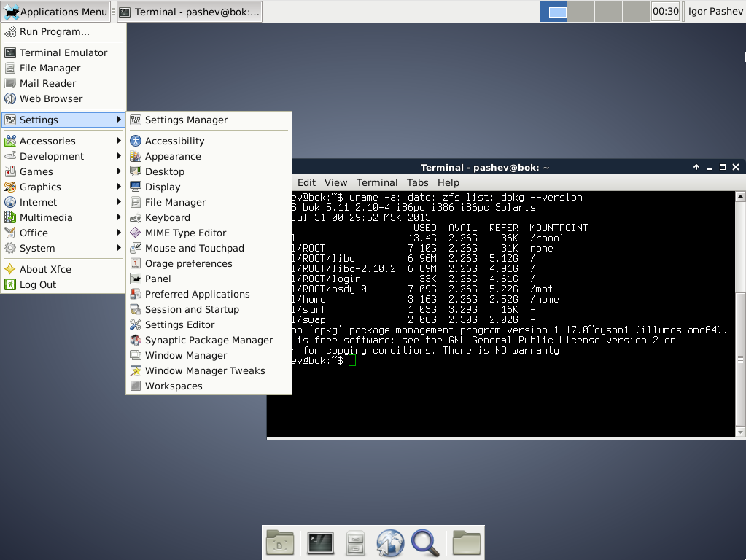Switch to the first workspace in pager
This screenshot has width=746, height=560.
(553, 12)
